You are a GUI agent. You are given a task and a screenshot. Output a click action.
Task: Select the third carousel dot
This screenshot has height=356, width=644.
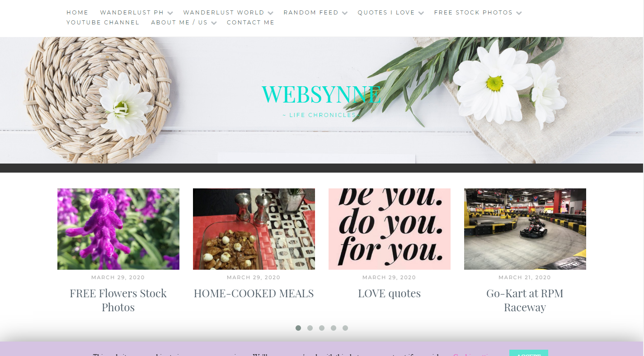click(322, 328)
